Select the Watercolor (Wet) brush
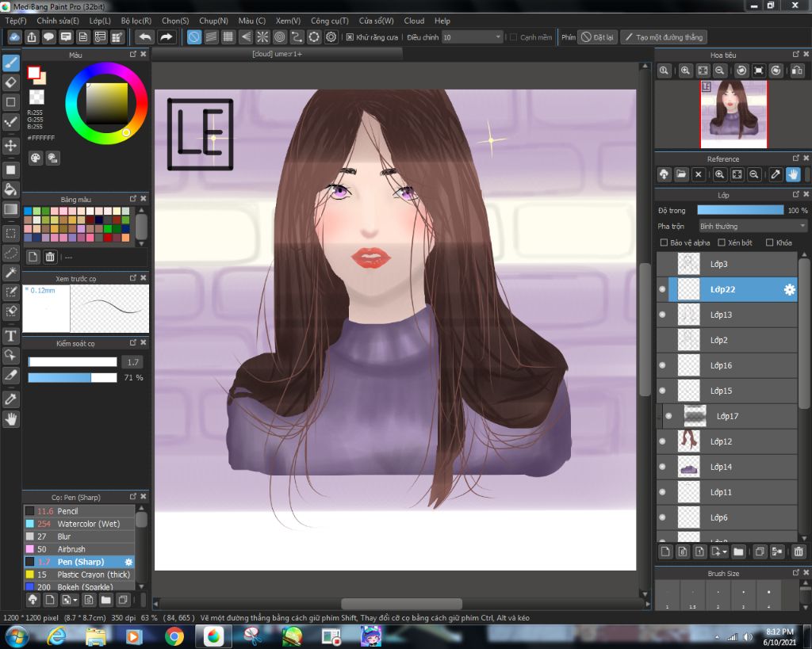 [88, 524]
